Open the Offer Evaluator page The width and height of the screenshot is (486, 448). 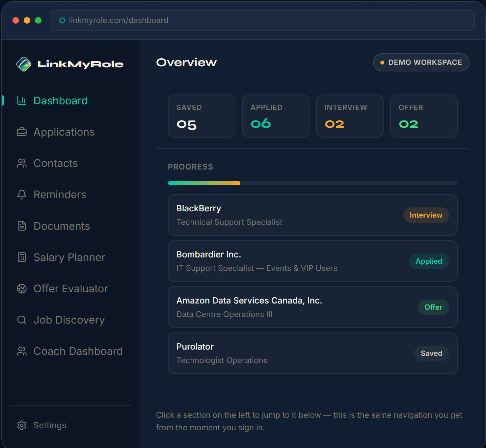(x=70, y=289)
